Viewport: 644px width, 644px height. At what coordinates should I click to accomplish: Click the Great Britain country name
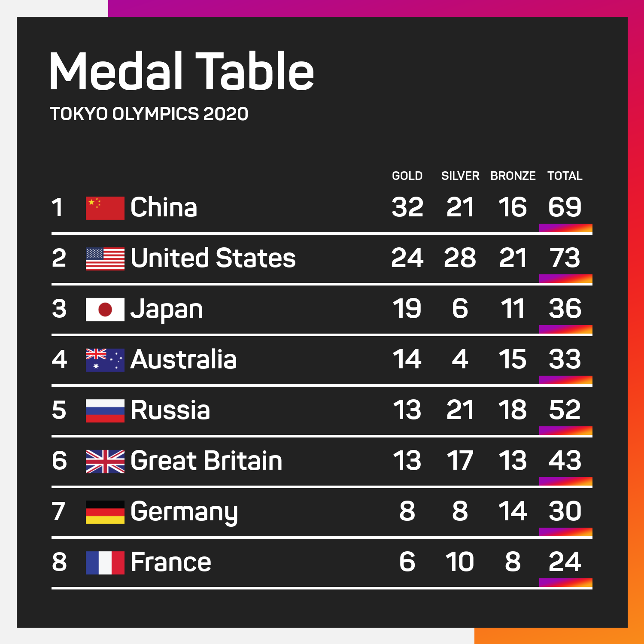206,461
